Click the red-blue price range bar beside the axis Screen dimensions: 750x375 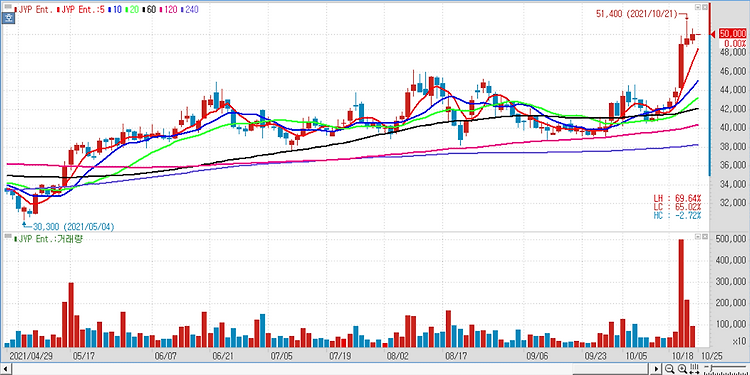pyautogui.click(x=710, y=89)
